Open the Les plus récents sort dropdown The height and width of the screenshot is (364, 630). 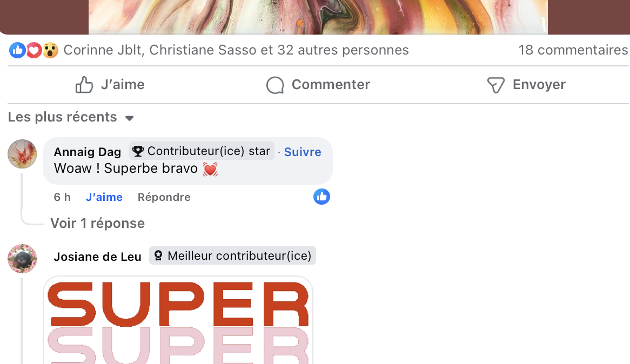pyautogui.click(x=71, y=117)
